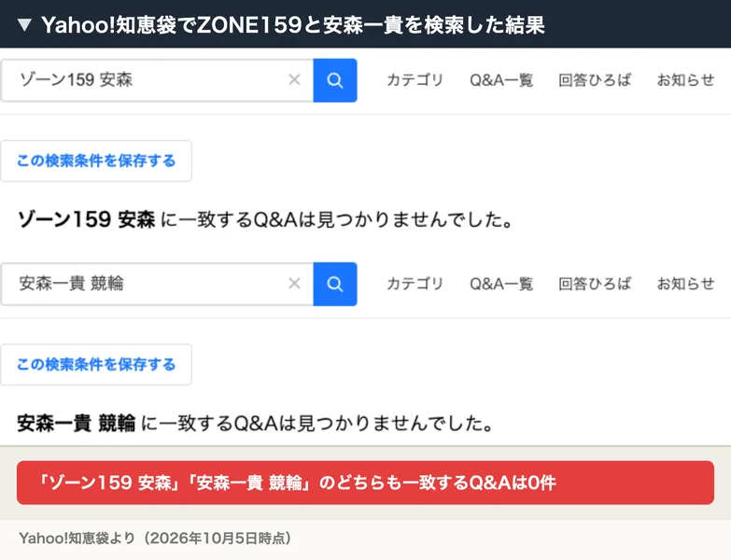731x560 pixels.
Task: Select the no-results text for 安森一貴 競輪
Action: pyautogui.click(x=256, y=423)
